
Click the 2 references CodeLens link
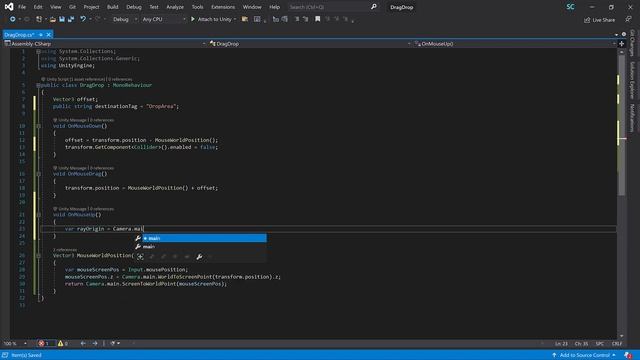coord(65,249)
